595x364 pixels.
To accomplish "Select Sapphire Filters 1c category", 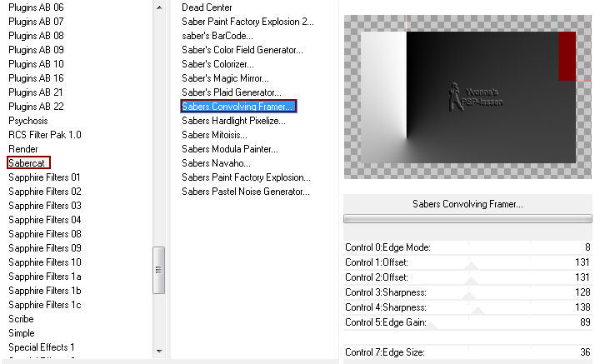I will tap(45, 305).
